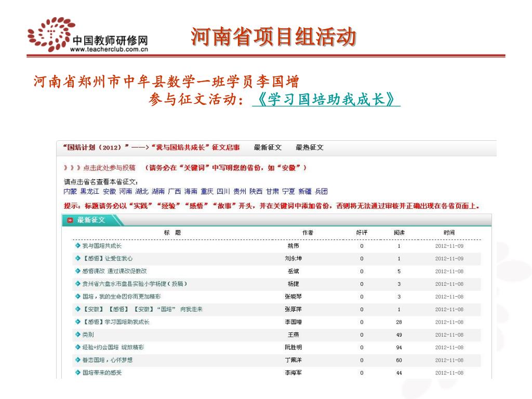Click the 标题 column header
The image size is (532, 399).
[x=172, y=233]
